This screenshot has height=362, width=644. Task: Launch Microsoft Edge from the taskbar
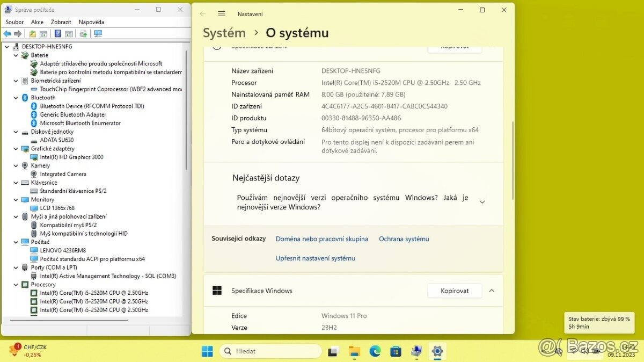click(x=375, y=351)
